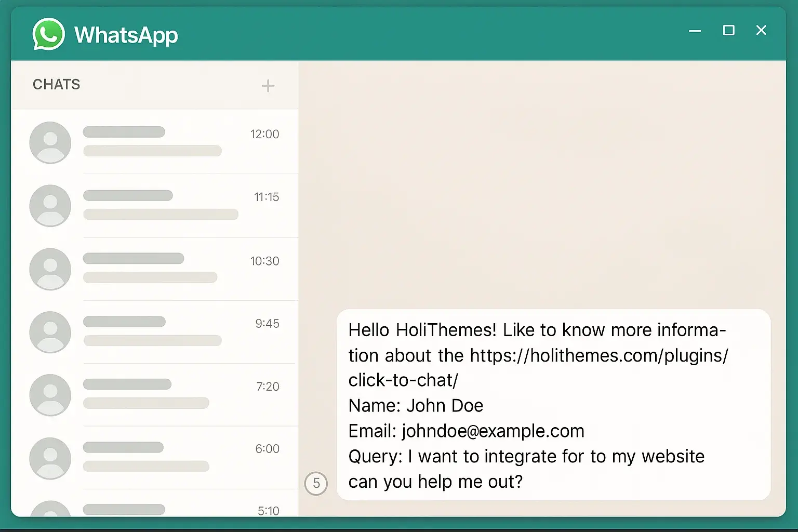The height and width of the screenshot is (532, 798).
Task: Open the chat timestamped 12:00
Action: point(156,142)
